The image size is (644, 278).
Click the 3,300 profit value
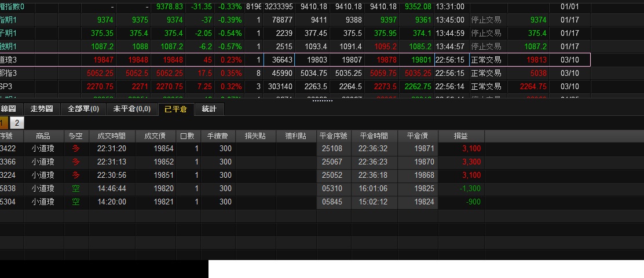click(471, 162)
